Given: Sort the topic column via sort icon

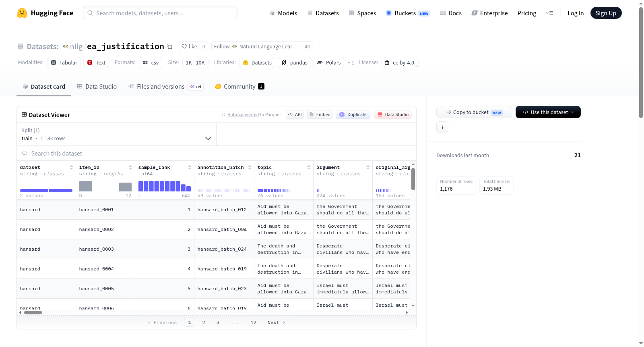Looking at the screenshot, I should (309, 167).
